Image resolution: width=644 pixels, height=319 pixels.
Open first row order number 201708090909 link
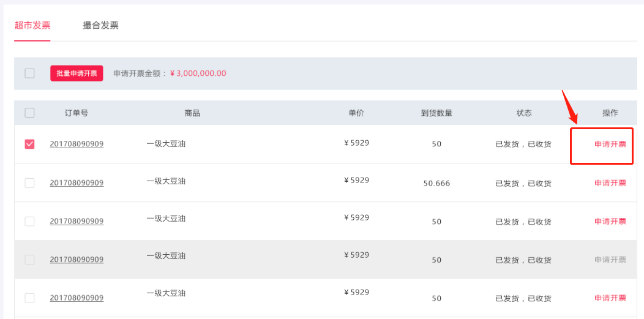point(77,144)
